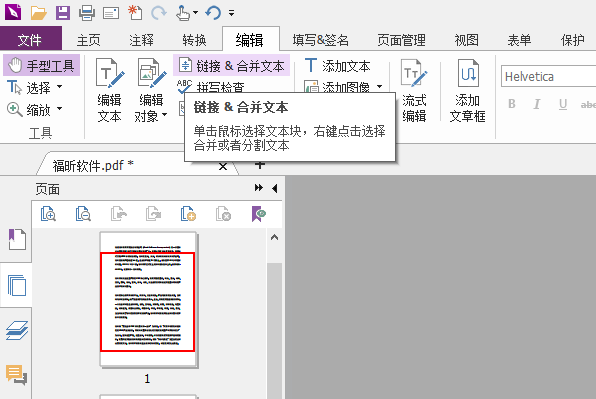Click the 添加文章框 article box tool
Viewport: 596px width, 399px height.
pos(468,91)
